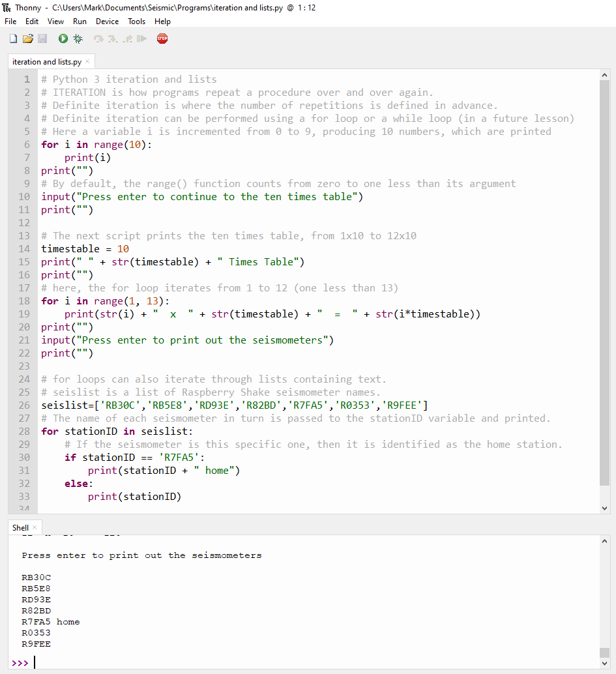Click the Shell scrollbar thumb

click(x=604, y=652)
